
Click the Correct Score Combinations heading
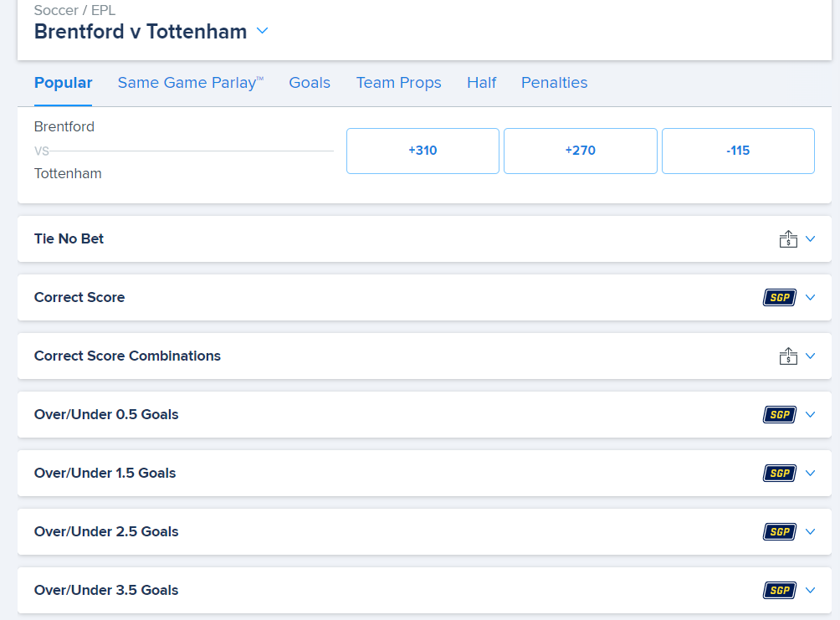coord(127,356)
